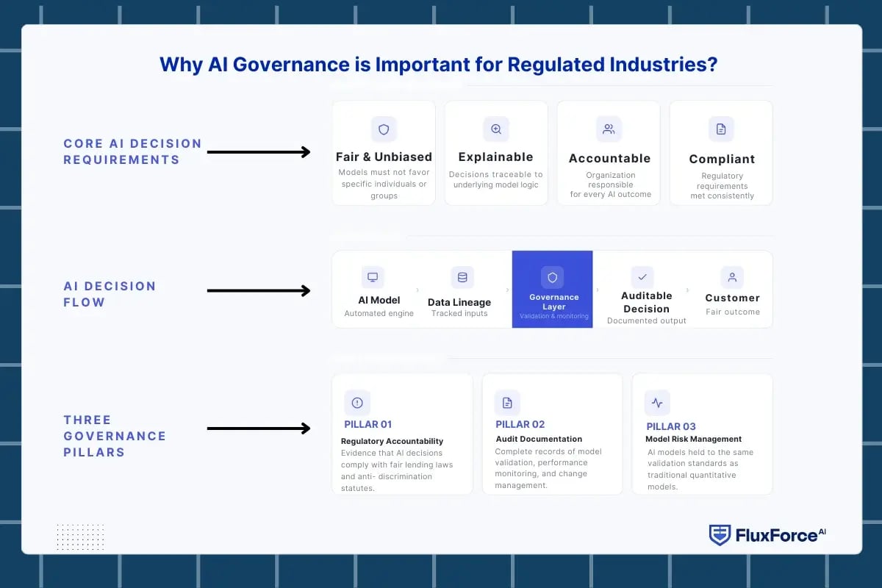This screenshot has width=882, height=588.
Task: Click the database icon above Data Lineage
Action: pyautogui.click(x=462, y=276)
